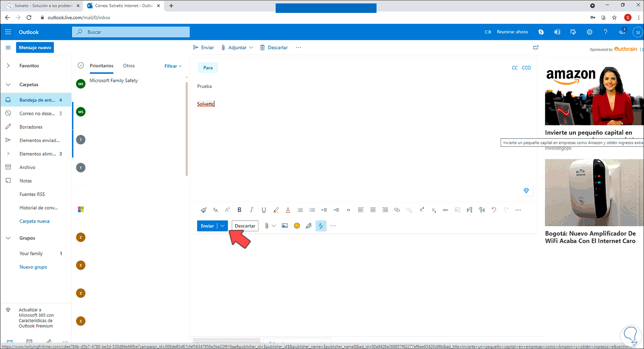The width and height of the screenshot is (644, 349).
Task: Switch to the Otros inbox tab
Action: (128, 66)
